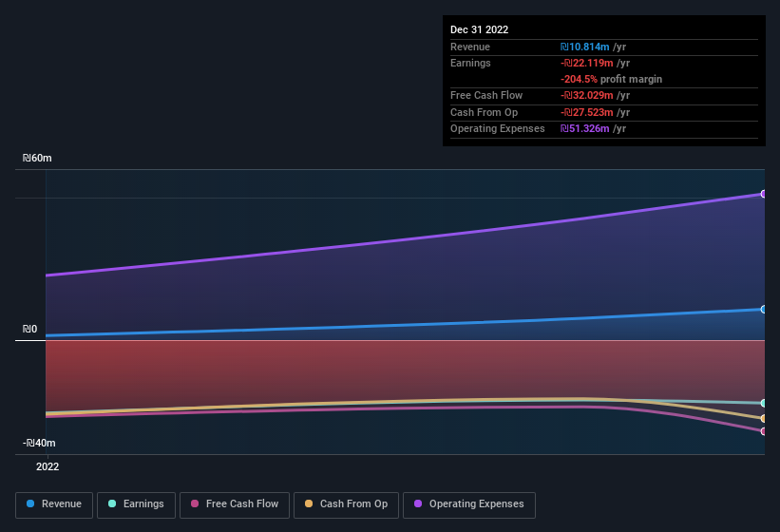The height and width of the screenshot is (532, 780).
Task: Click the pink Free Cash Flow endpoint marker
Action: point(763,431)
